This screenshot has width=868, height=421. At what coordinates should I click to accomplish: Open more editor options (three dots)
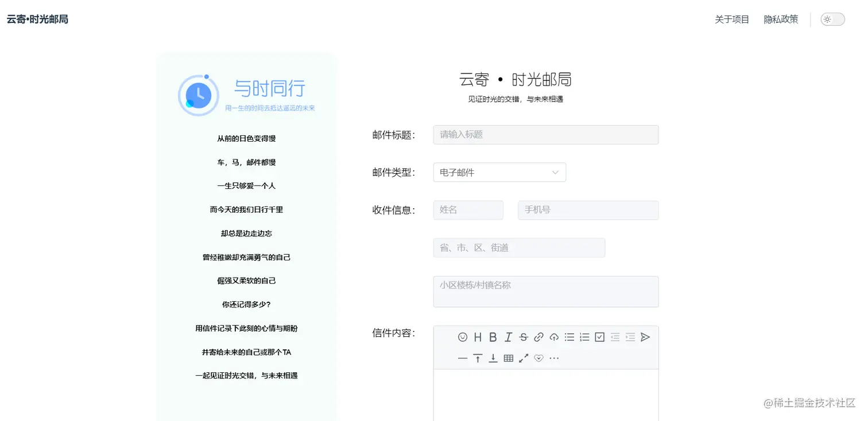pyautogui.click(x=554, y=358)
